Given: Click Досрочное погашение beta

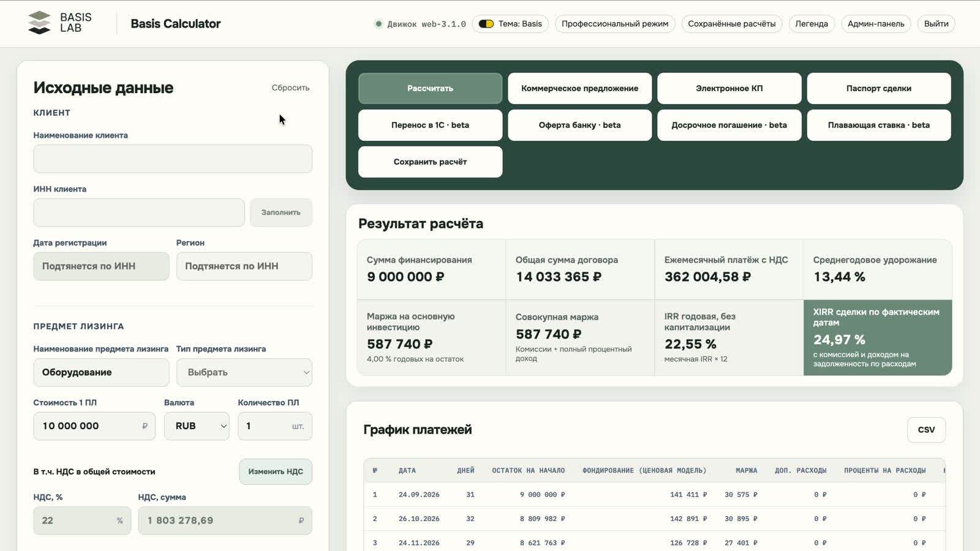Looking at the screenshot, I should click(x=729, y=125).
